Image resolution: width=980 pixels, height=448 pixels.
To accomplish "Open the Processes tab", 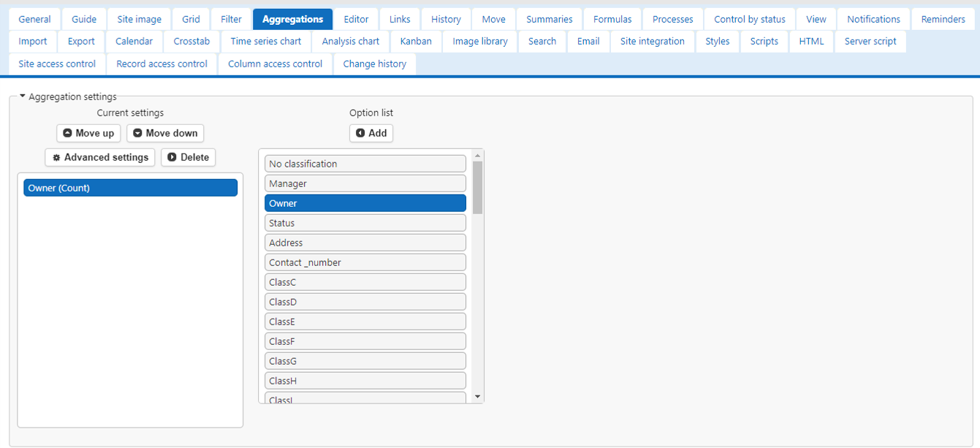I will [x=672, y=19].
